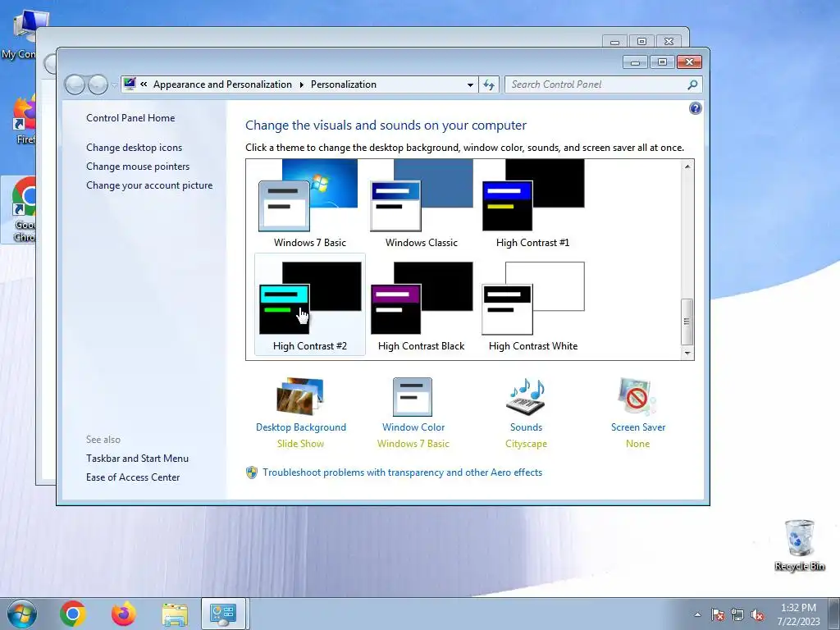Click the muted volume tray icon

(x=757, y=615)
